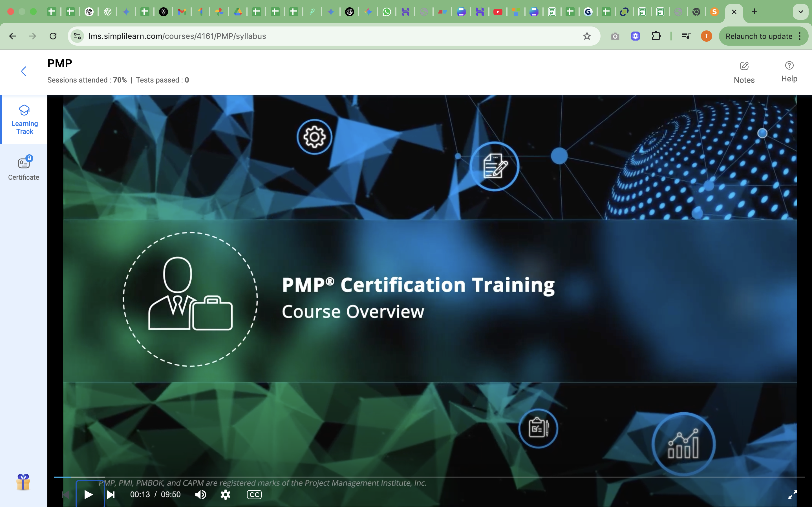Open the locked Certificate section
Image resolution: width=812 pixels, height=507 pixels.
[24, 168]
